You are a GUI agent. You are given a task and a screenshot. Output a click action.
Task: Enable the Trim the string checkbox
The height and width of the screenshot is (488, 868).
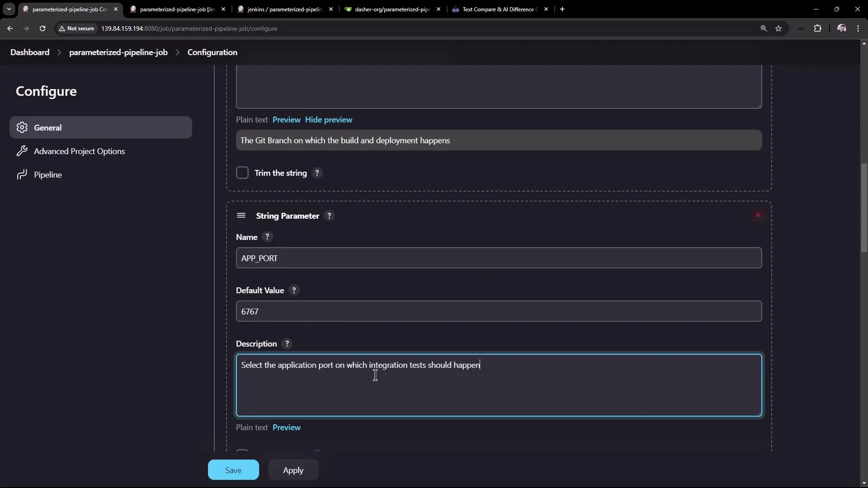(x=243, y=173)
